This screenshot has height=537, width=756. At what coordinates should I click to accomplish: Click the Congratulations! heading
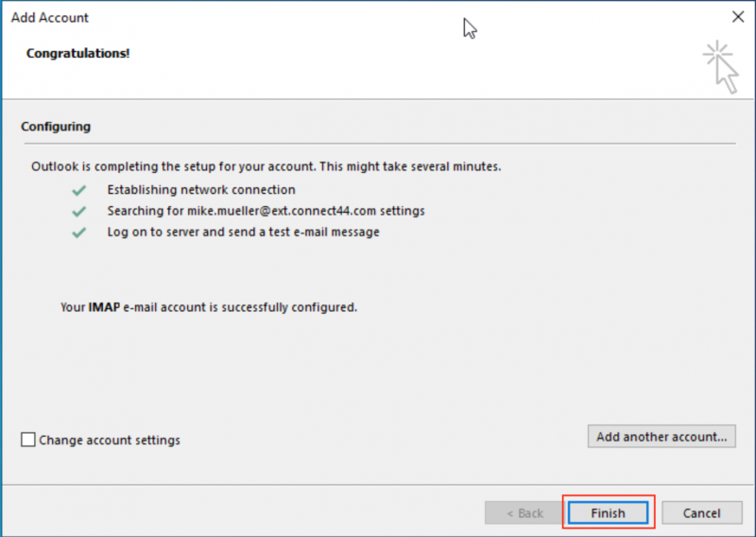point(77,53)
